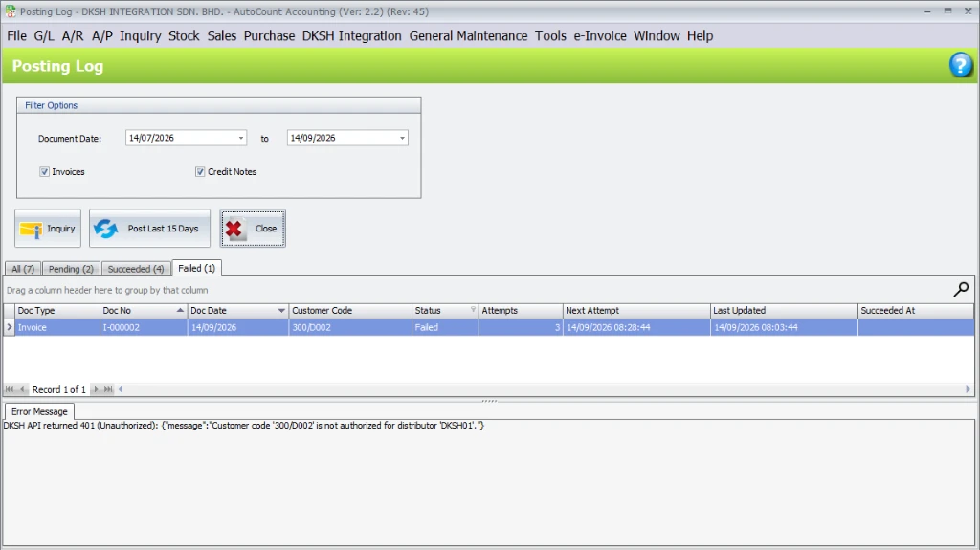Click the Post Last 15 Days button
The width and height of the screenshot is (980, 550).
click(x=149, y=228)
